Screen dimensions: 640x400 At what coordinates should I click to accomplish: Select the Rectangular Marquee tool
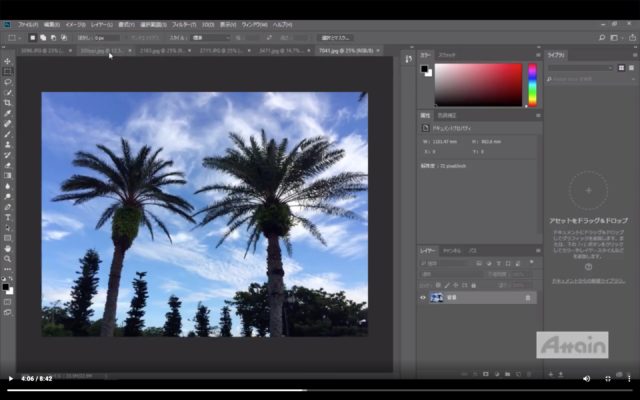[x=8, y=72]
